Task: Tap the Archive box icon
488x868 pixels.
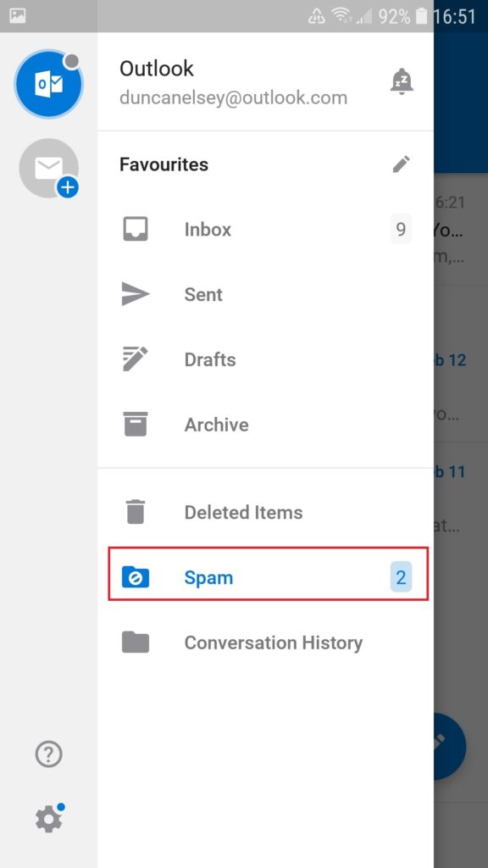Action: (x=136, y=425)
